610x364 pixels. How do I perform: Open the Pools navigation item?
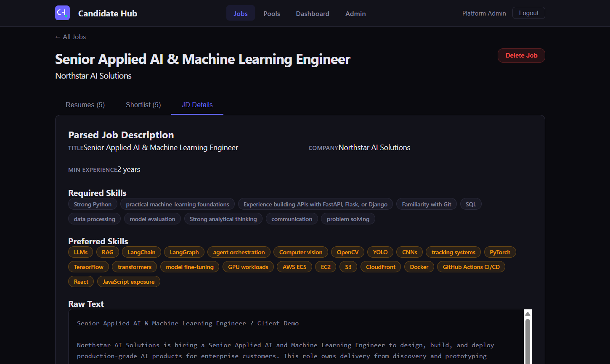272,13
